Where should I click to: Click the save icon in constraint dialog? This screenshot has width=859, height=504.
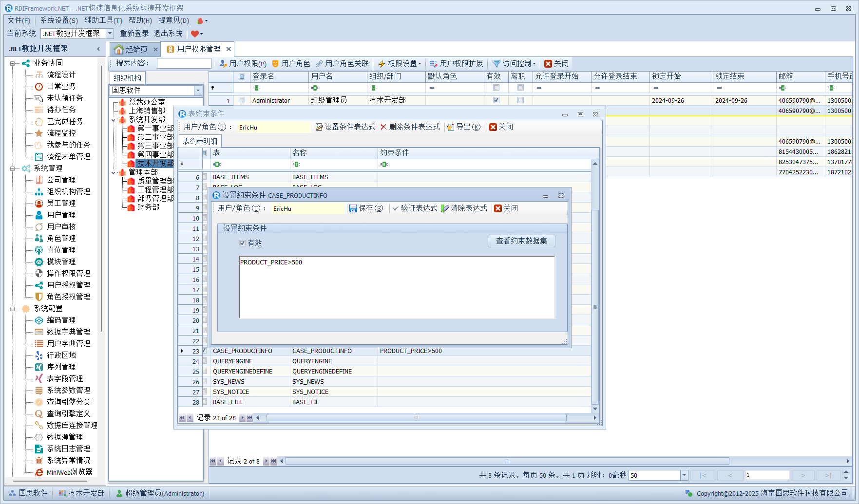(x=353, y=208)
